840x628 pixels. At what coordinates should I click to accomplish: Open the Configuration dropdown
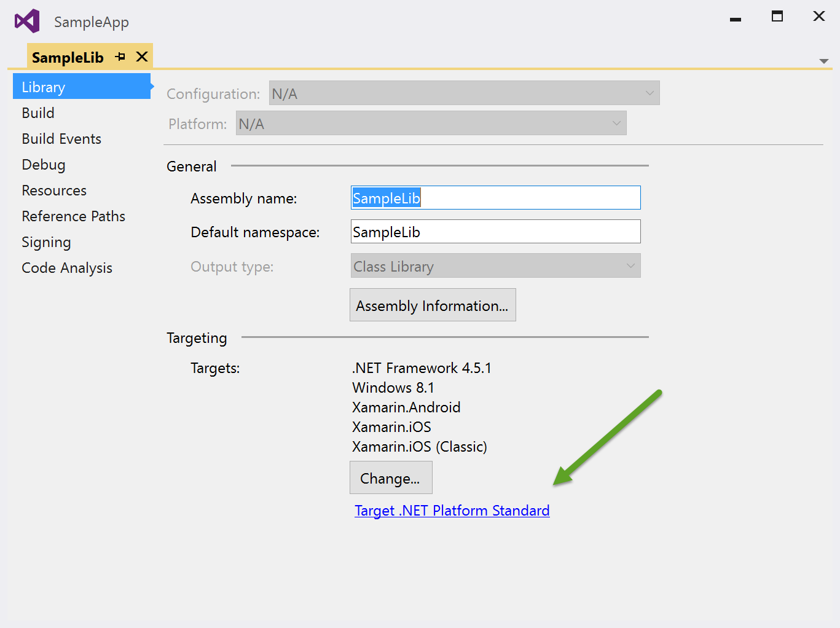464,93
